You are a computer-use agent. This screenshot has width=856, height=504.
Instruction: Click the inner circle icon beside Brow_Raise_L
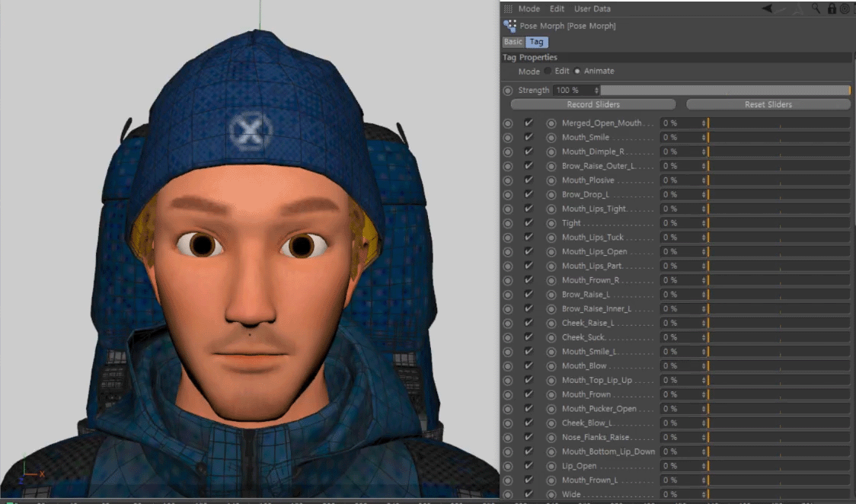[x=551, y=295]
